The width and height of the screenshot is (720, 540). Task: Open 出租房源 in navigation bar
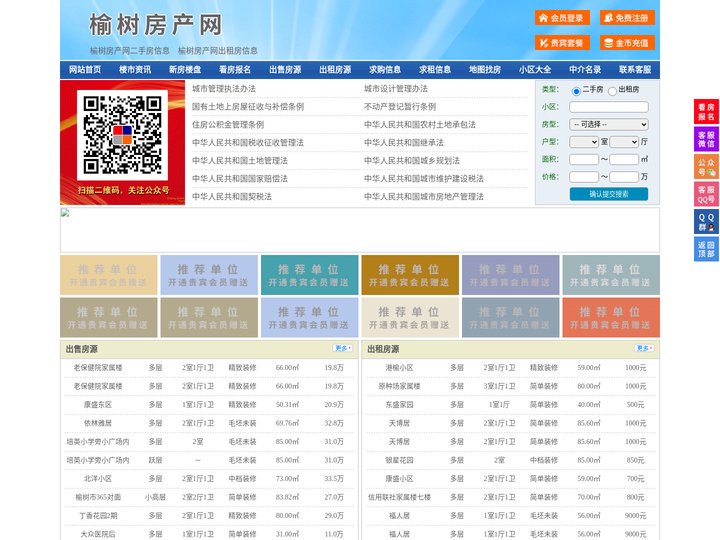point(335,70)
